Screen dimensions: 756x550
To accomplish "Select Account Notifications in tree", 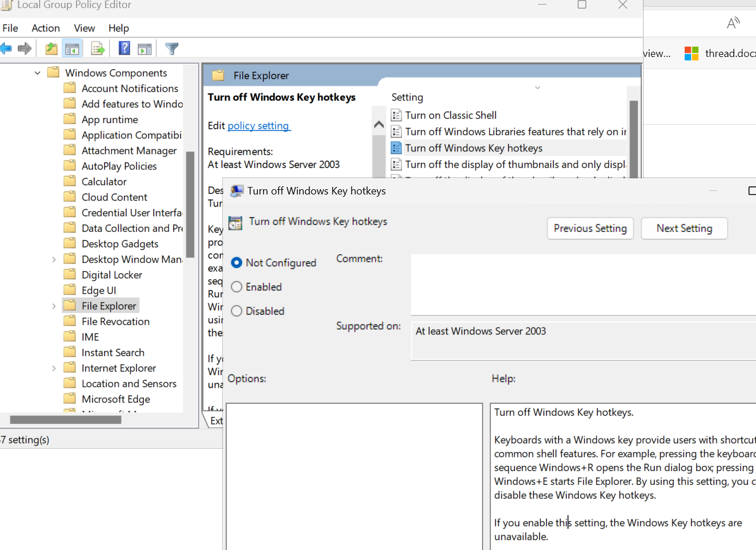I will pos(130,89).
